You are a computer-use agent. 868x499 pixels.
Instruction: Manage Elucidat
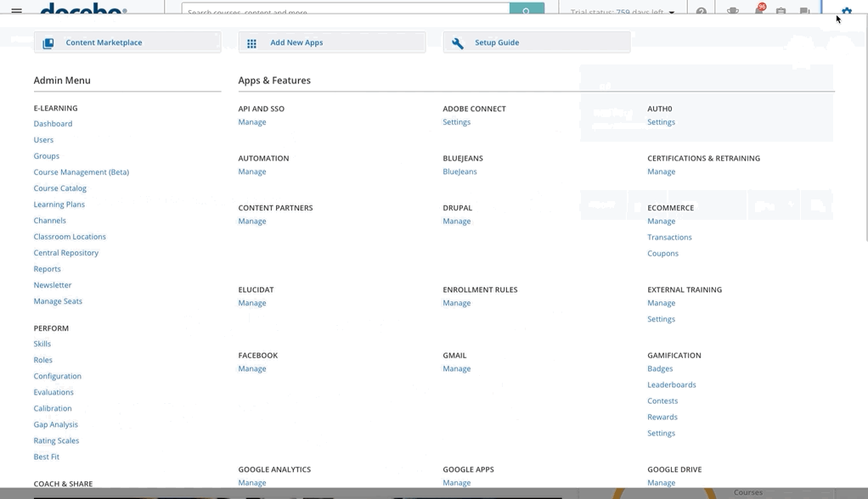coord(252,303)
